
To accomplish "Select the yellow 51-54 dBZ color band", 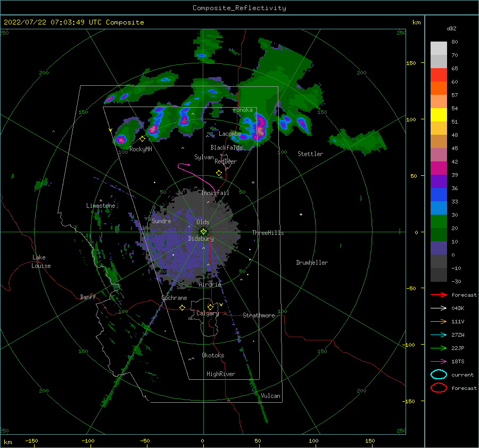I will click(x=439, y=115).
